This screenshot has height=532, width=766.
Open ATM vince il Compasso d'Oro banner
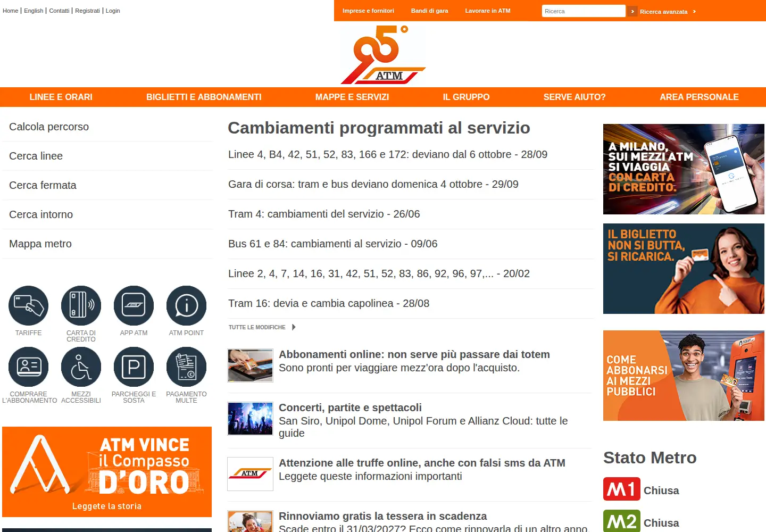[x=107, y=472]
